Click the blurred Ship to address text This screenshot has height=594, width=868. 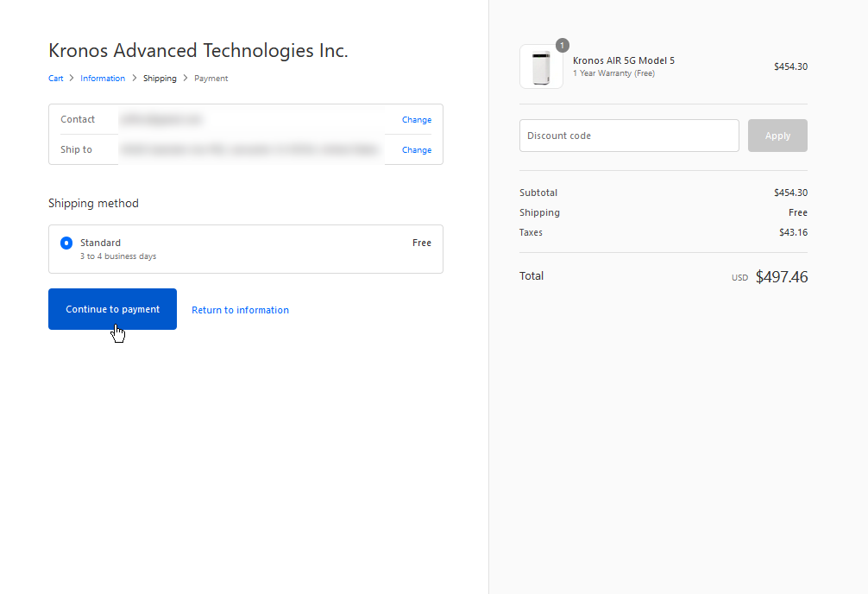[250, 150]
